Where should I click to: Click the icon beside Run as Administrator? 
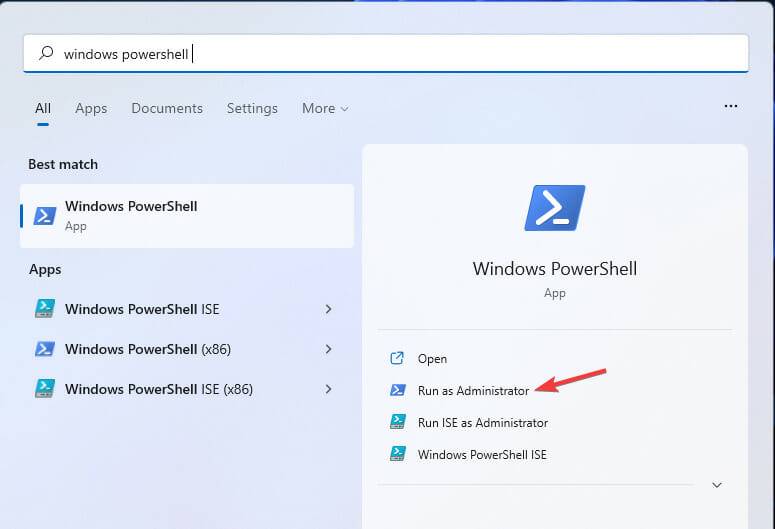coord(398,390)
